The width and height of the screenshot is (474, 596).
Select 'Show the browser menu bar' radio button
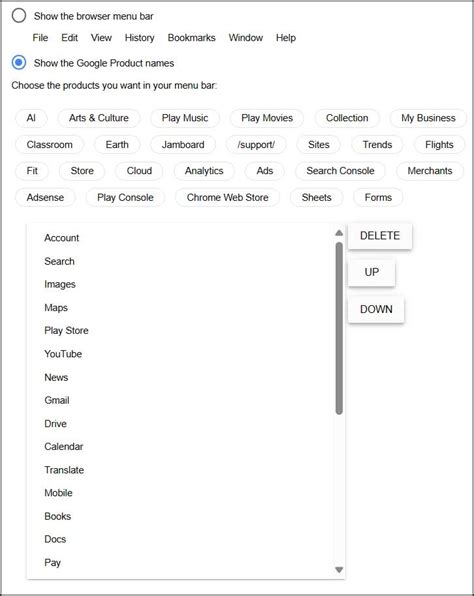point(19,16)
